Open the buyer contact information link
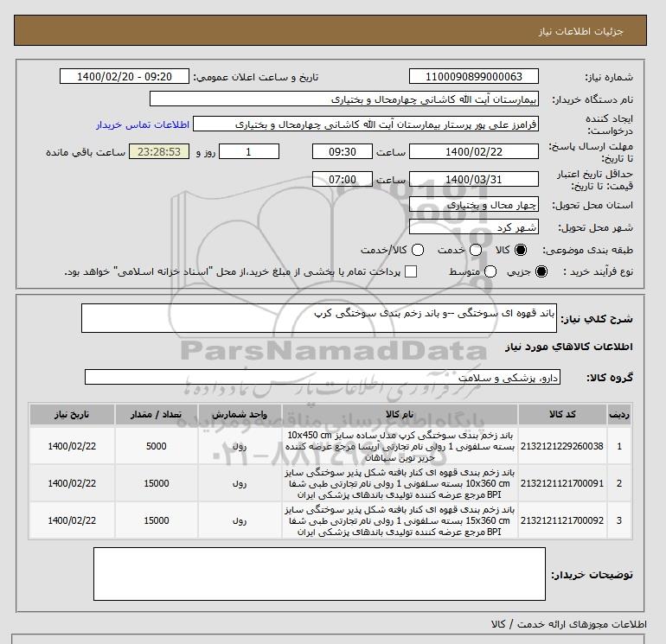This screenshot has width=666, height=644. point(143,124)
